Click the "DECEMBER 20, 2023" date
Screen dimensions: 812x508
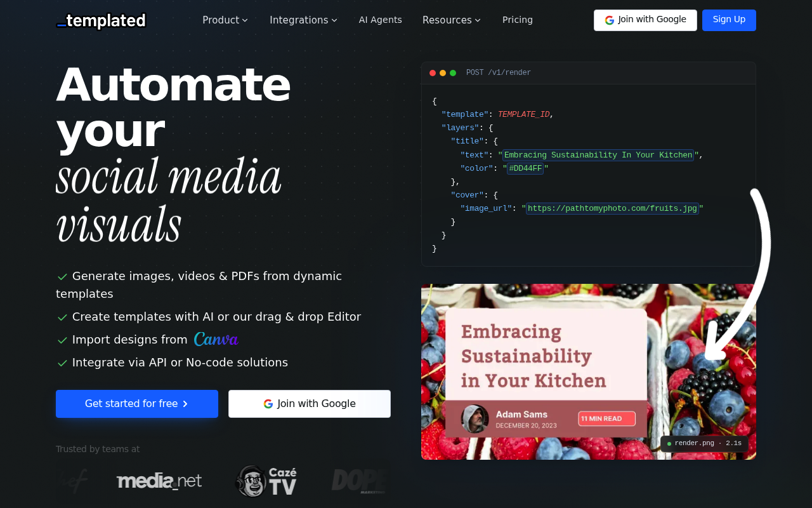point(527,425)
